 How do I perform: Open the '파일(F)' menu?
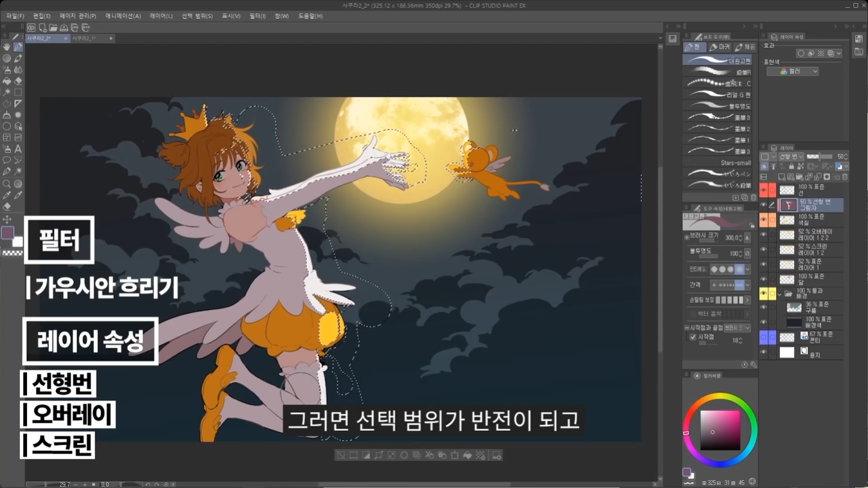point(15,16)
